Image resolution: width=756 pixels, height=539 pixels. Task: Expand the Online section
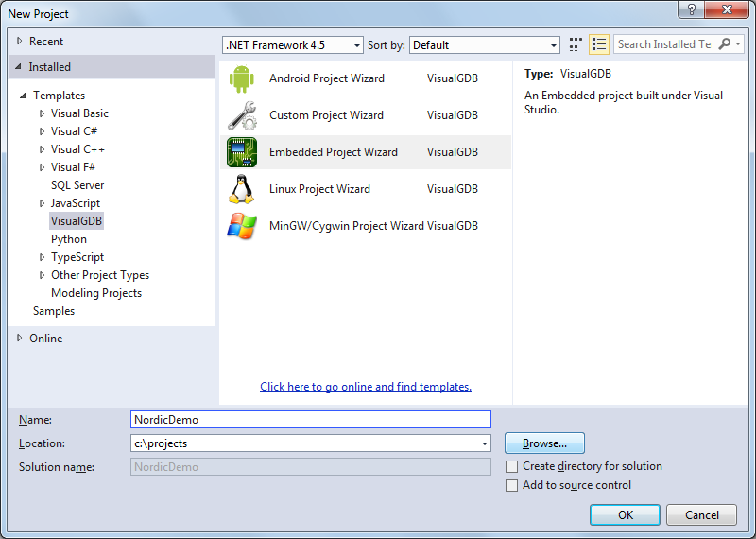click(19, 338)
